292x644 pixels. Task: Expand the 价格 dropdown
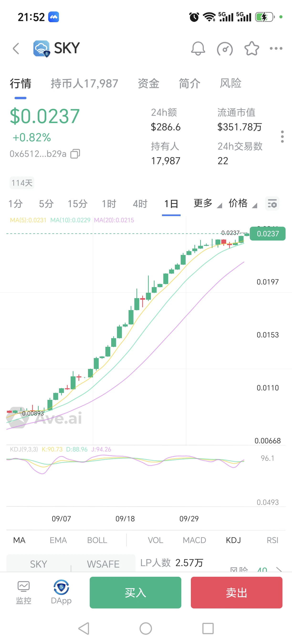pyautogui.click(x=243, y=203)
